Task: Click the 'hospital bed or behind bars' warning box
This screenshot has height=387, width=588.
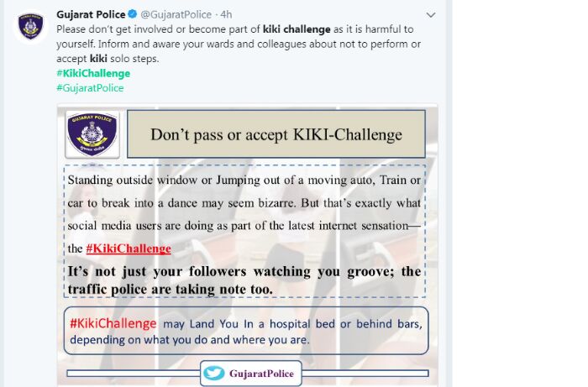Action: point(246,331)
